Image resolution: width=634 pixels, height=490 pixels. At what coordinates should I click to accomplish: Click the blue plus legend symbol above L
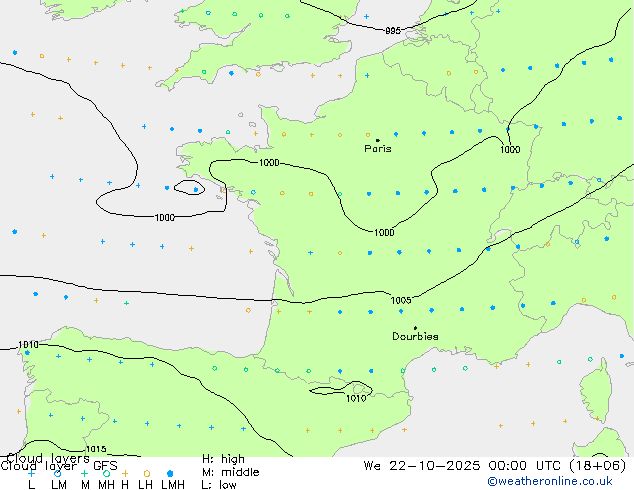[31, 473]
